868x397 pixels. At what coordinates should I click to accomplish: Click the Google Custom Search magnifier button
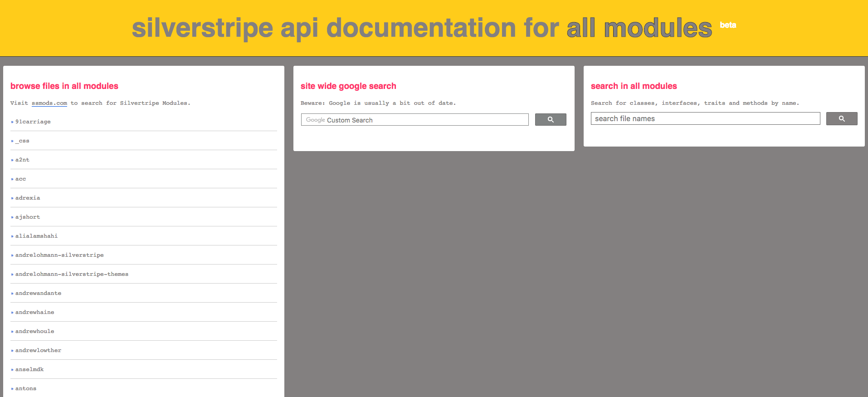pyautogui.click(x=551, y=120)
